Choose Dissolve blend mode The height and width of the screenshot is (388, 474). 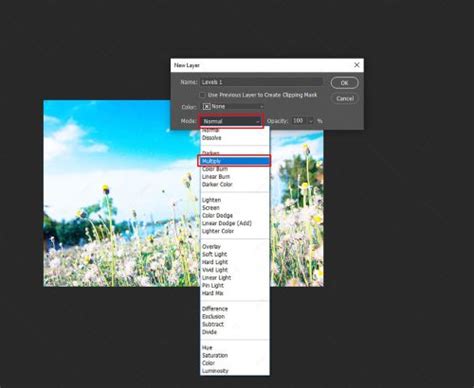coord(235,138)
